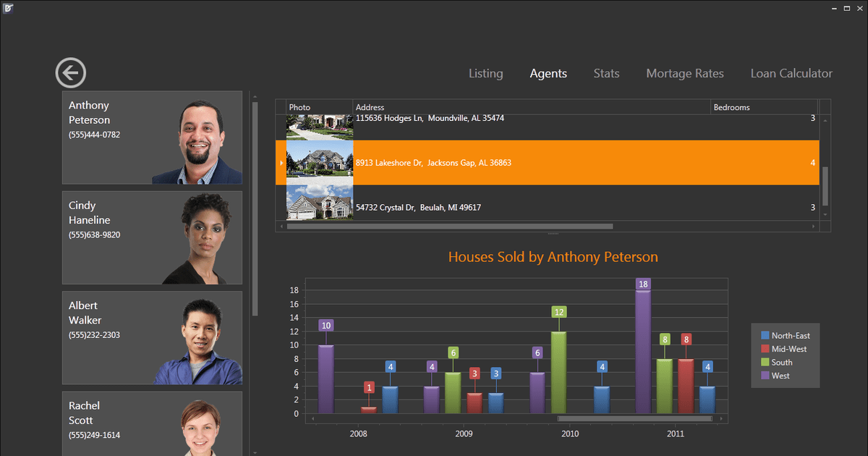Click the chart's horizontal scrollbar thumb

click(x=634, y=418)
